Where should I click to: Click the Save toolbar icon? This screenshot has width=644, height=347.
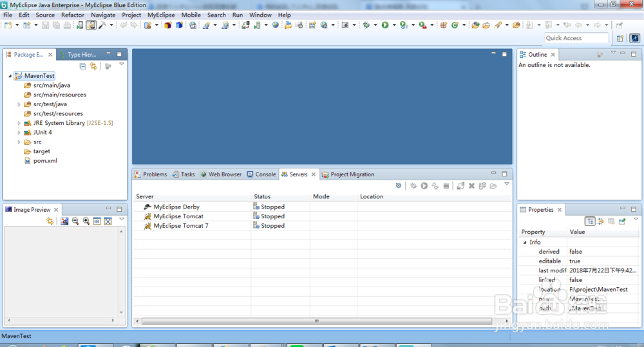45,26
